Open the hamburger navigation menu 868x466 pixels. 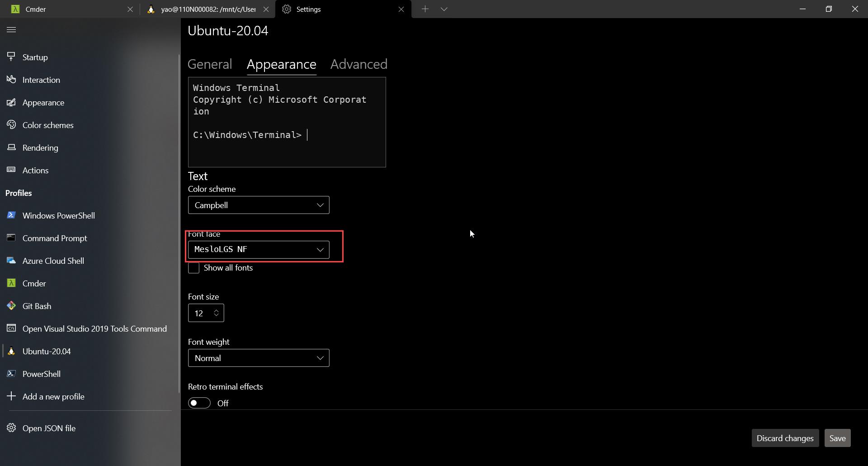pyautogui.click(x=11, y=29)
